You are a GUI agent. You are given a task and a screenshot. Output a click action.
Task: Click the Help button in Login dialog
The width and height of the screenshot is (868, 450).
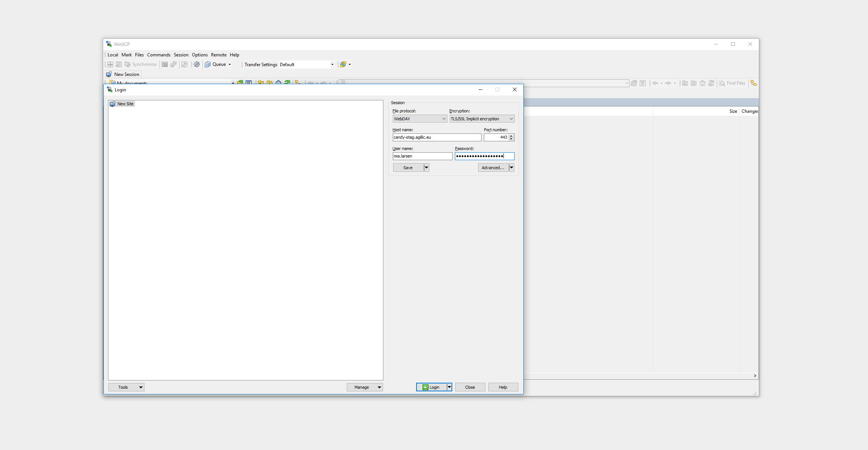[503, 387]
